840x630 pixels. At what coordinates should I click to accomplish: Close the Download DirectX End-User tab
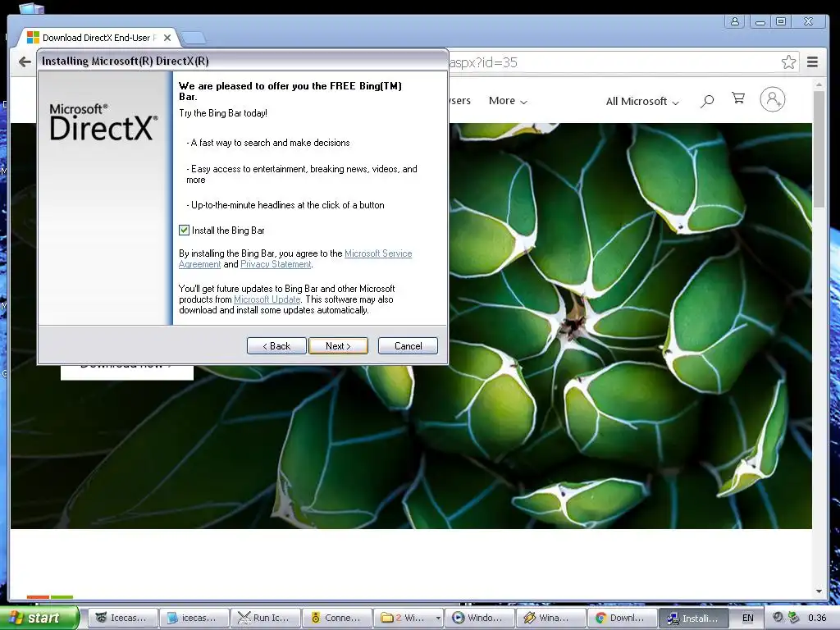pos(167,38)
